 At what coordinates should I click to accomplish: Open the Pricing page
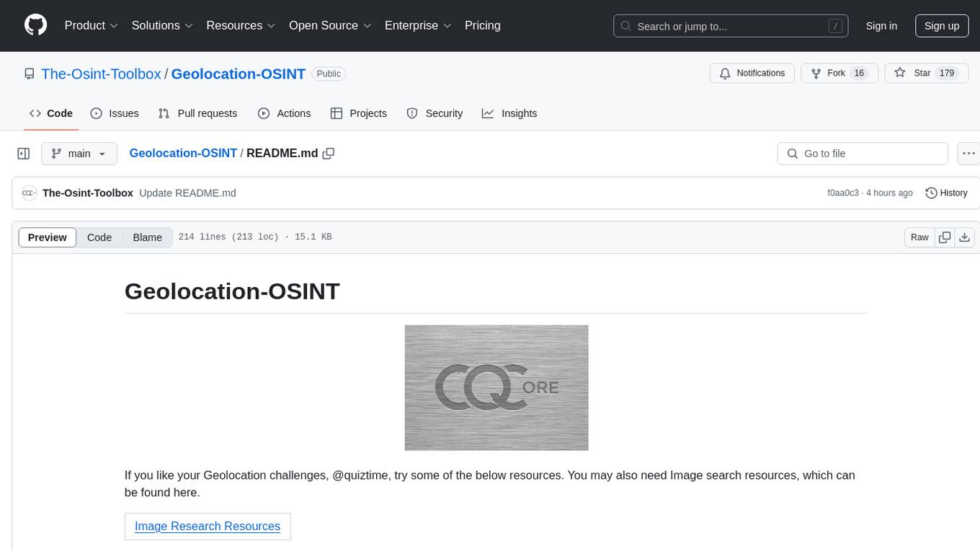[x=483, y=25]
